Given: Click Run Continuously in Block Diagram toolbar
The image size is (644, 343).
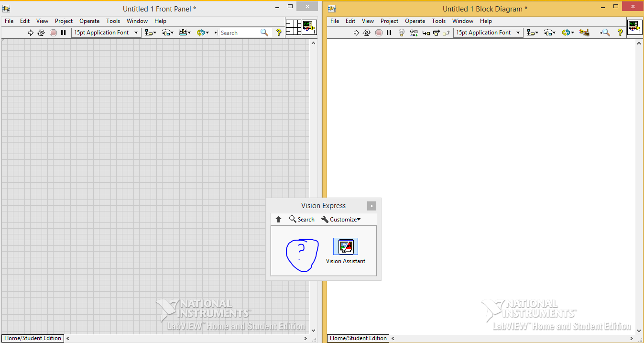Looking at the screenshot, I should 367,33.
